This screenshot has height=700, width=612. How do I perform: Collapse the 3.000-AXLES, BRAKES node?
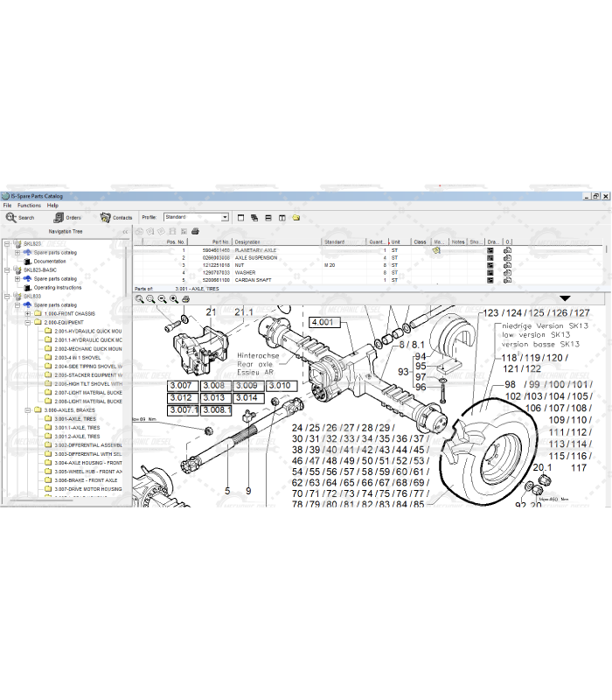[28, 409]
